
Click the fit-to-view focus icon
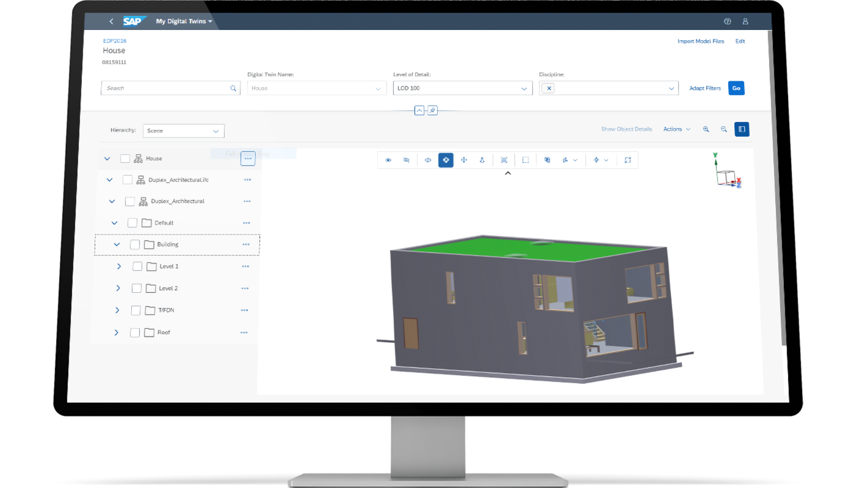pyautogui.click(x=504, y=160)
